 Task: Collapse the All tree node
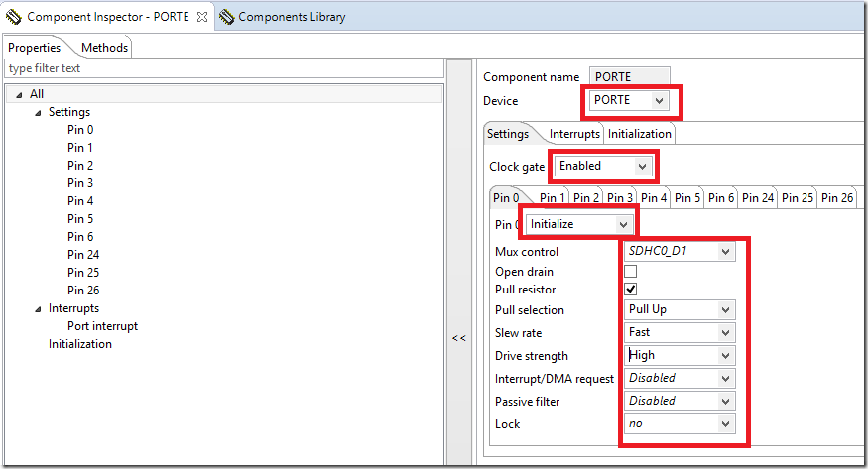20,95
